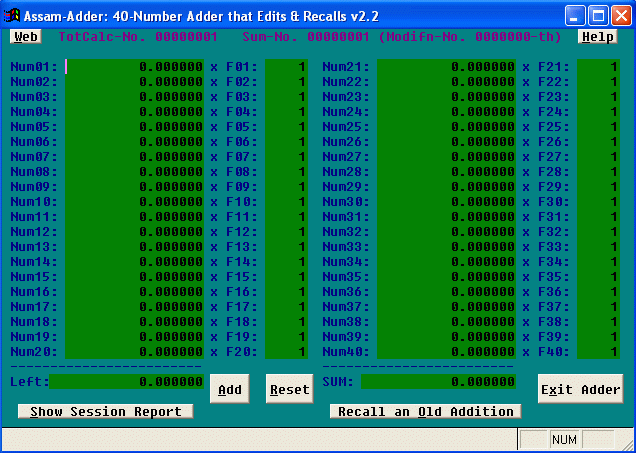Viewport: 636px width, 453px height.
Task: Focus the Num32 input field
Action: pyautogui.click(x=446, y=232)
